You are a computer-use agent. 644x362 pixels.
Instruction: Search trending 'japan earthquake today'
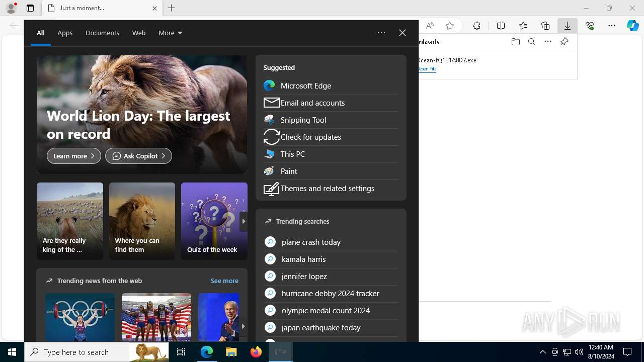pos(331,327)
